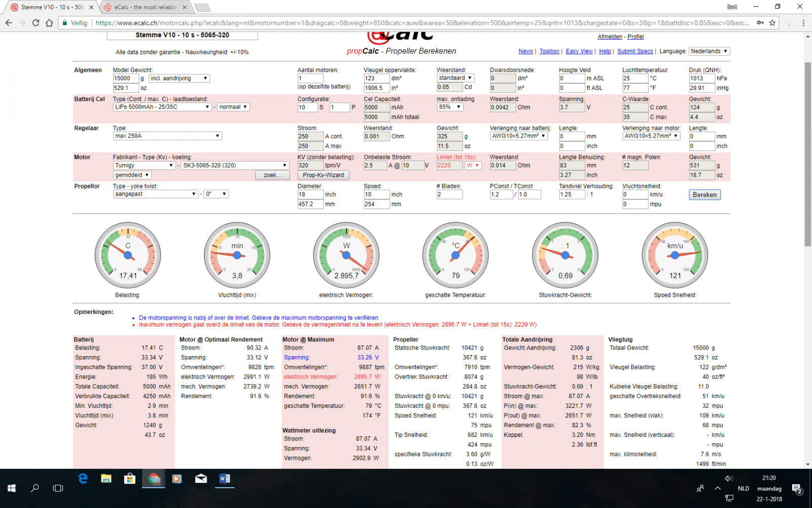Open the Prop-Kv-Wizard button

click(x=323, y=175)
